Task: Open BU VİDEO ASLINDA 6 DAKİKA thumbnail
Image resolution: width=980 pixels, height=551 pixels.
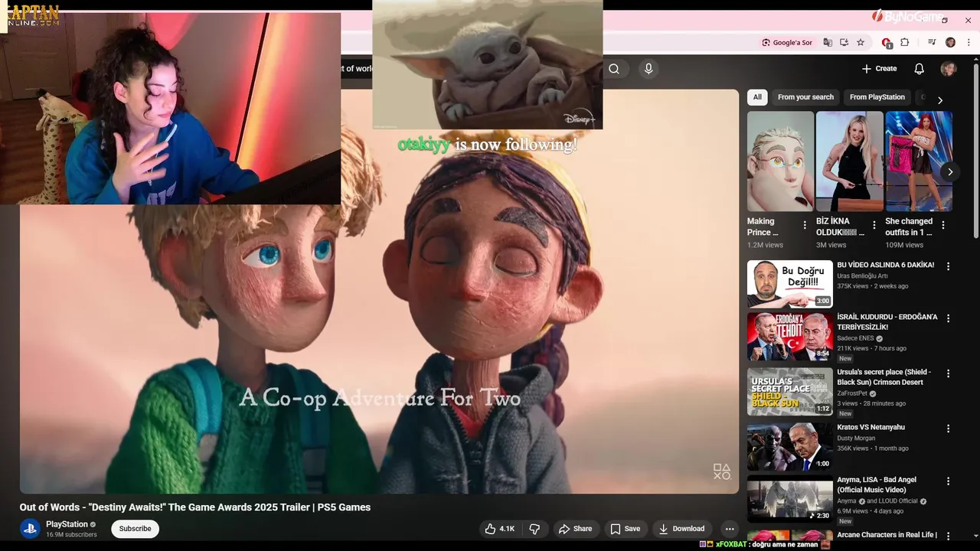Action: click(x=790, y=284)
